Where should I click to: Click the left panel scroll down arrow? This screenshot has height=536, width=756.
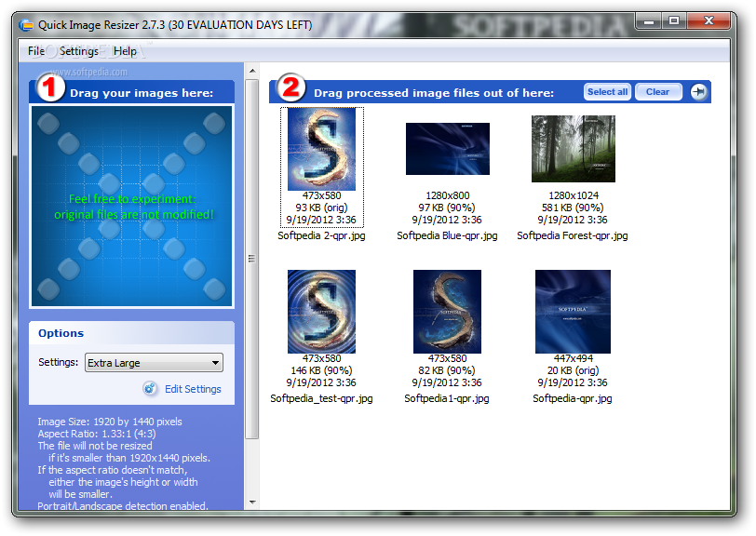[x=252, y=502]
